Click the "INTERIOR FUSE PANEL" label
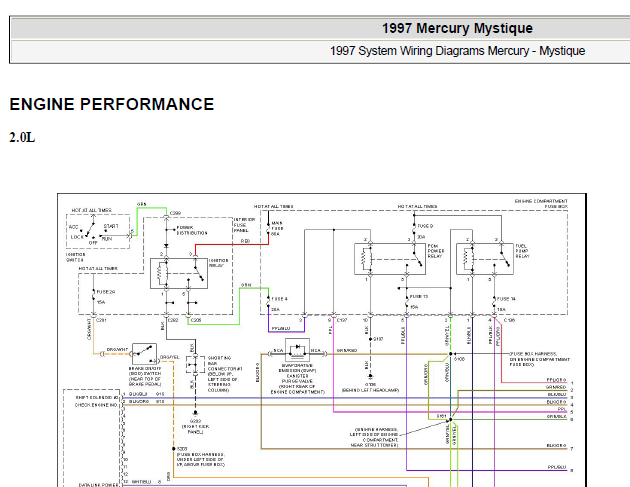 pyautogui.click(x=244, y=225)
